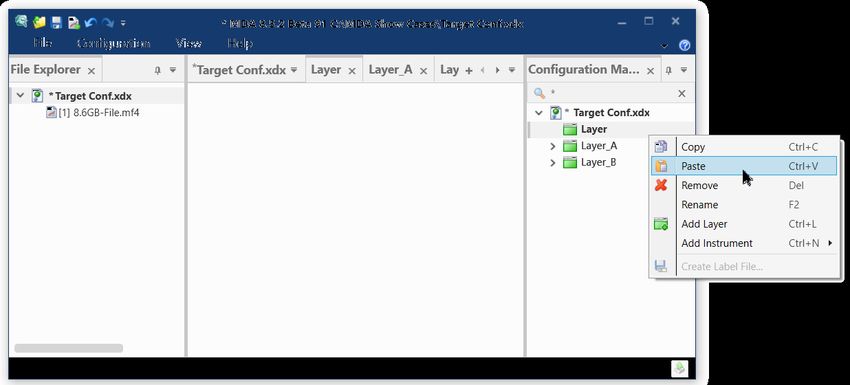Collapse the ribbon with the chevron beside help
Screen dimensions: 850x385
[x=665, y=46]
